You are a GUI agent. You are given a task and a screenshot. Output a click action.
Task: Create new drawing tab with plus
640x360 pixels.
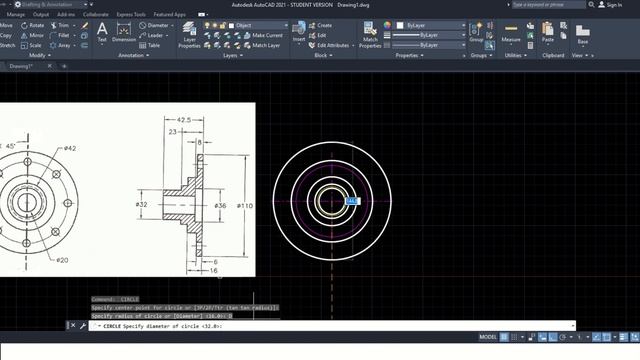[x=64, y=66]
